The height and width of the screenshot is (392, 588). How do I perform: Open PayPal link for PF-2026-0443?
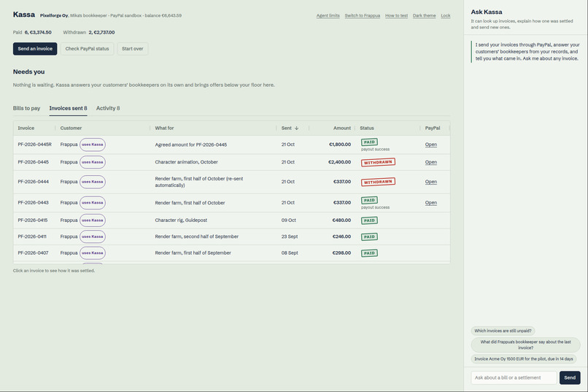point(431,202)
